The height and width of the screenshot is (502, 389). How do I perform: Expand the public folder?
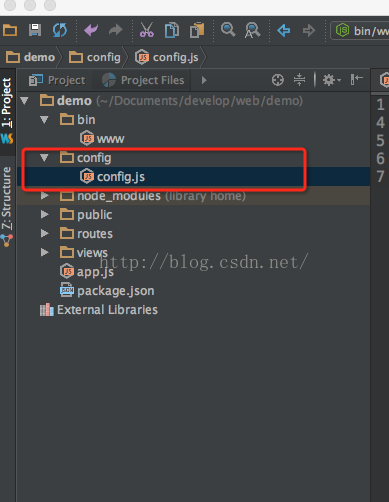44,214
